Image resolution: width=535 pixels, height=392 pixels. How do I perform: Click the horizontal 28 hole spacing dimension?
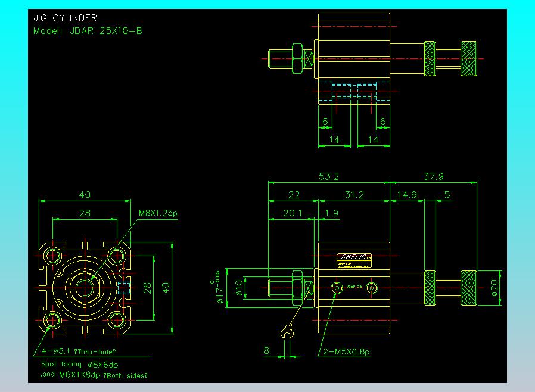85,213
